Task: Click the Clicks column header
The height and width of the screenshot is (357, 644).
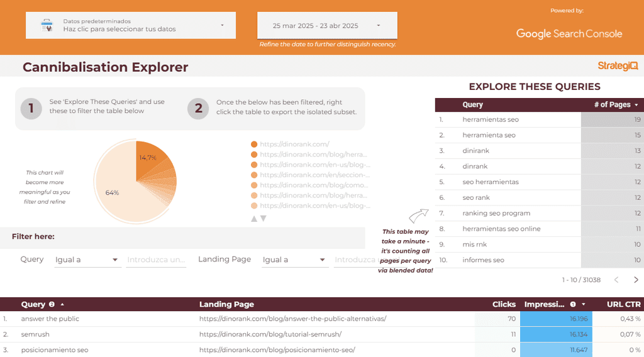Action: click(x=504, y=304)
